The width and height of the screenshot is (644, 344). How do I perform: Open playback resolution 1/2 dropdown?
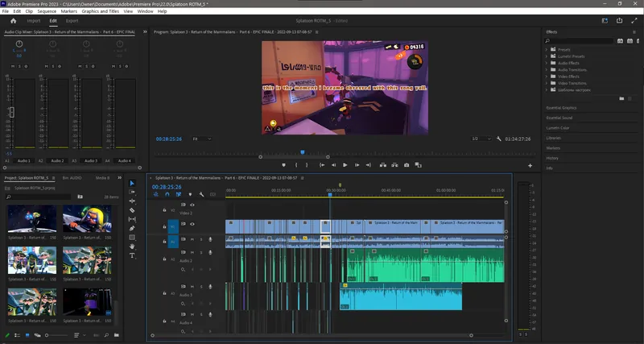coord(481,139)
